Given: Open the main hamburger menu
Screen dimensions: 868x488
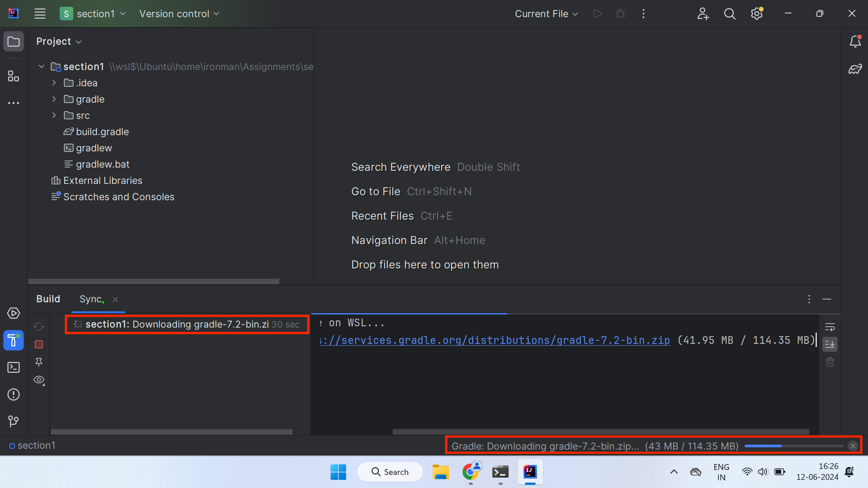Looking at the screenshot, I should 40,14.
